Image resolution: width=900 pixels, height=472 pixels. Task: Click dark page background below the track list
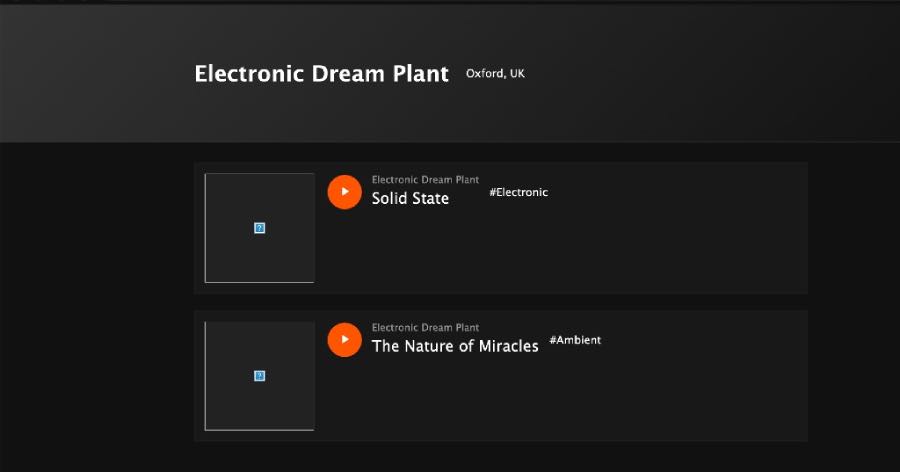point(500,458)
